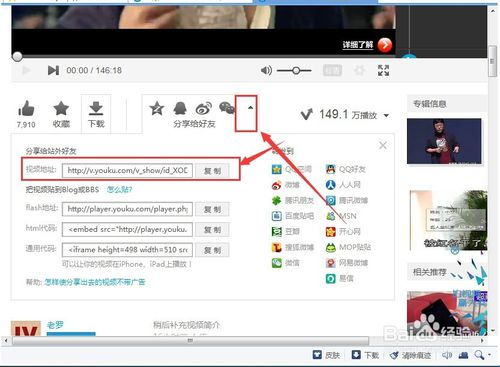Click the download (下载) icon
This screenshot has width=500, height=367.
[96, 108]
